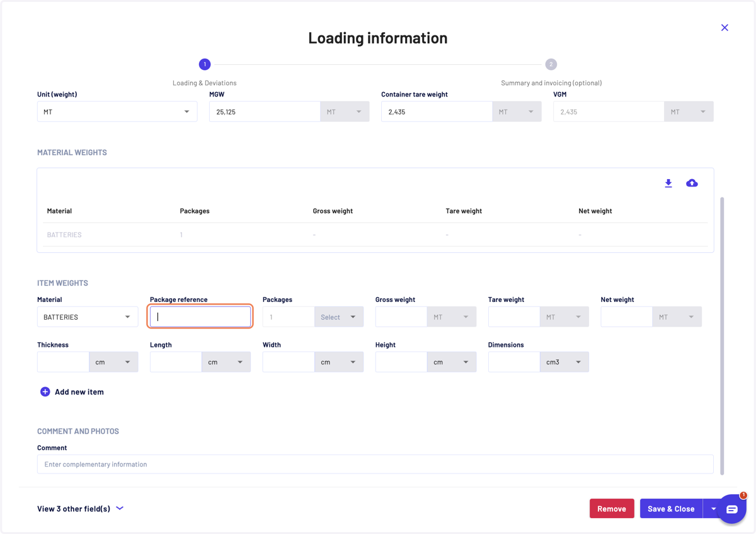Open the chat support widget
The image size is (756, 534).
(x=731, y=509)
